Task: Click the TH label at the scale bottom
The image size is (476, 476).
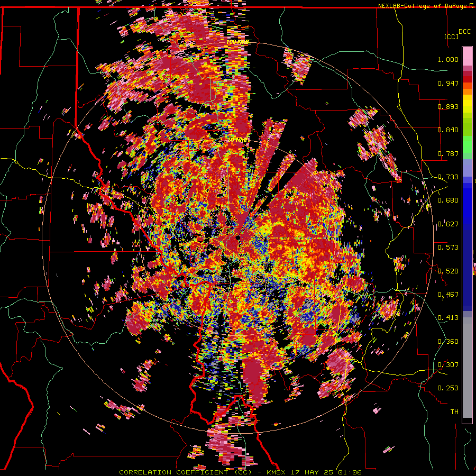Action: pyautogui.click(x=454, y=412)
